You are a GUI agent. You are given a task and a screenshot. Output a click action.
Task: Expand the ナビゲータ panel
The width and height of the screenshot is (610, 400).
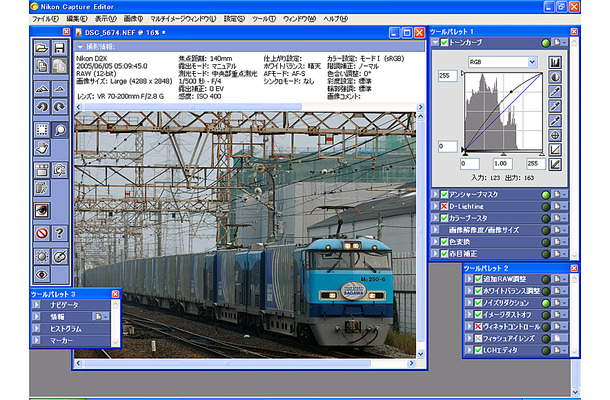(36, 305)
